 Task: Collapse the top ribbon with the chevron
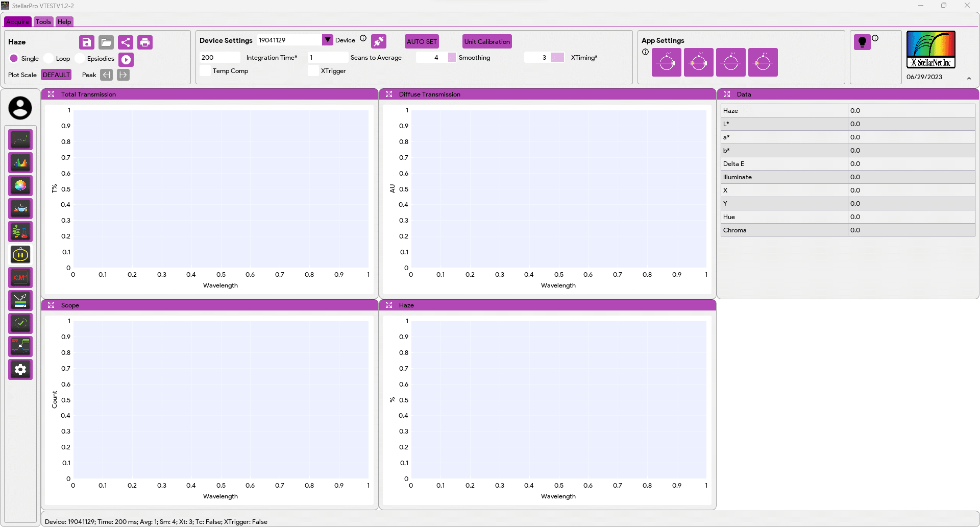[969, 78]
